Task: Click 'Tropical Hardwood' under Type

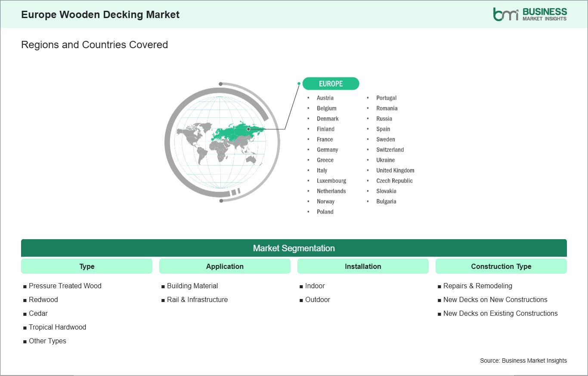Action: [57, 327]
